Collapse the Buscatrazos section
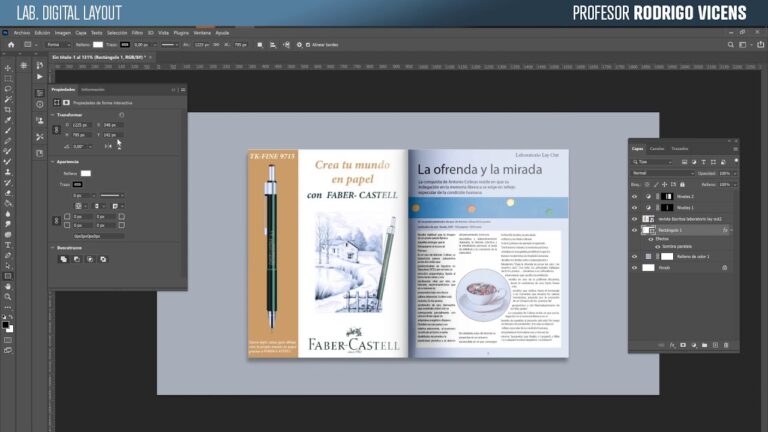768x432 pixels. tap(52, 248)
